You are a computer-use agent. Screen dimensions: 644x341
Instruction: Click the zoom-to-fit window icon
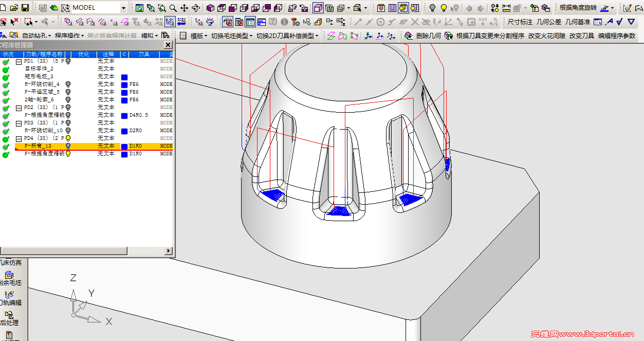[139, 8]
